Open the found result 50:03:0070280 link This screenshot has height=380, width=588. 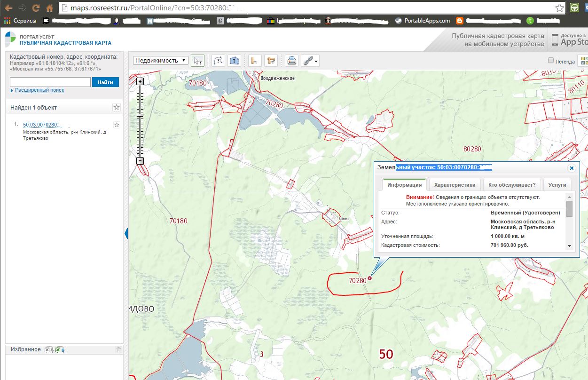tap(43, 125)
